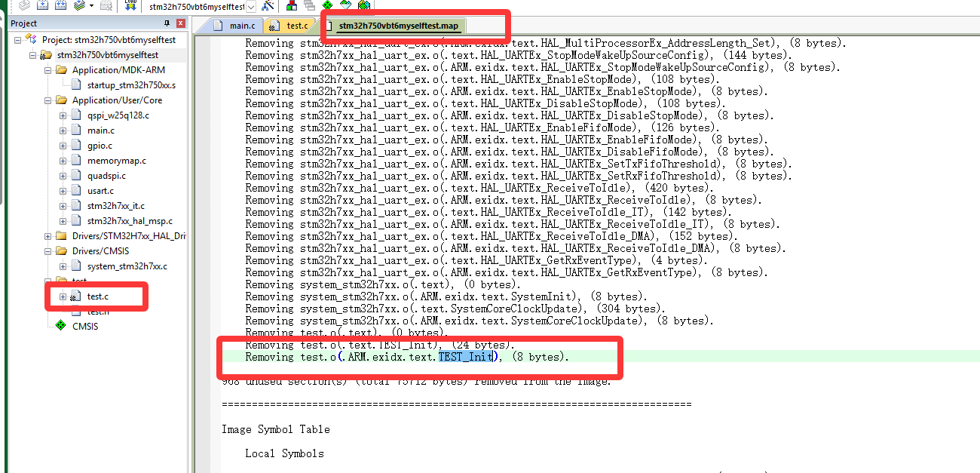Click the LOAD download-to-flash icon
Viewport: 980px width, 473px height.
coord(130,5)
